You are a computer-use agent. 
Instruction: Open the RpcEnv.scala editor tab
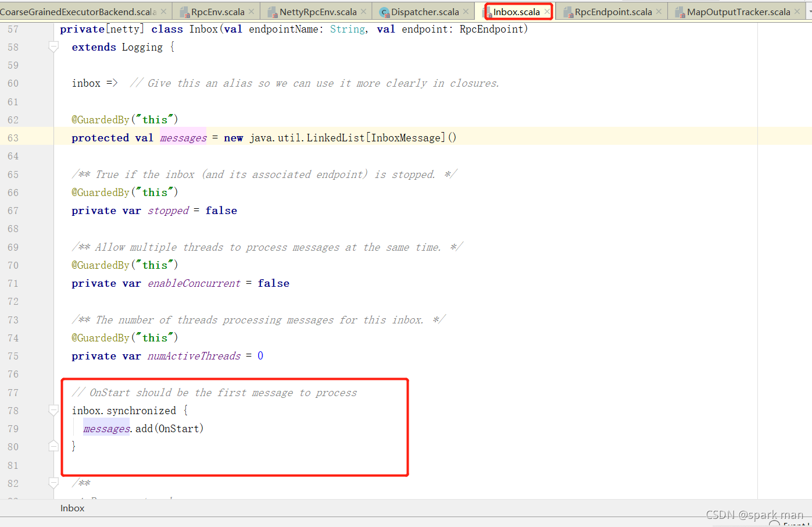pyautogui.click(x=217, y=12)
